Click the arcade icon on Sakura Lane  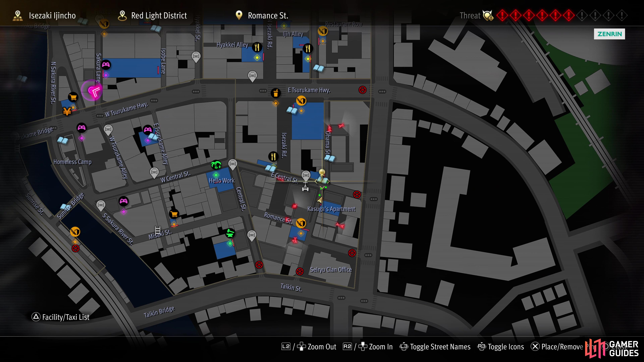[106, 65]
